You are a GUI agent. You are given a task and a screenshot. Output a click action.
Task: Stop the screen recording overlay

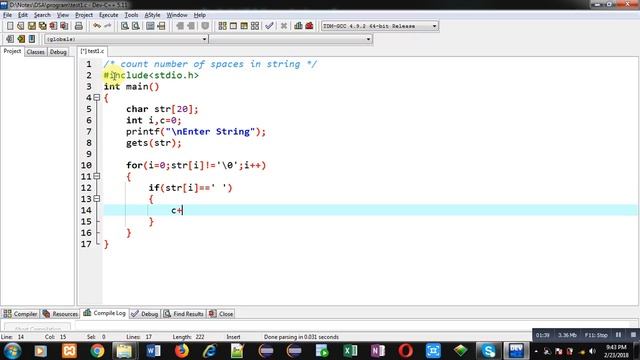click(x=633, y=335)
